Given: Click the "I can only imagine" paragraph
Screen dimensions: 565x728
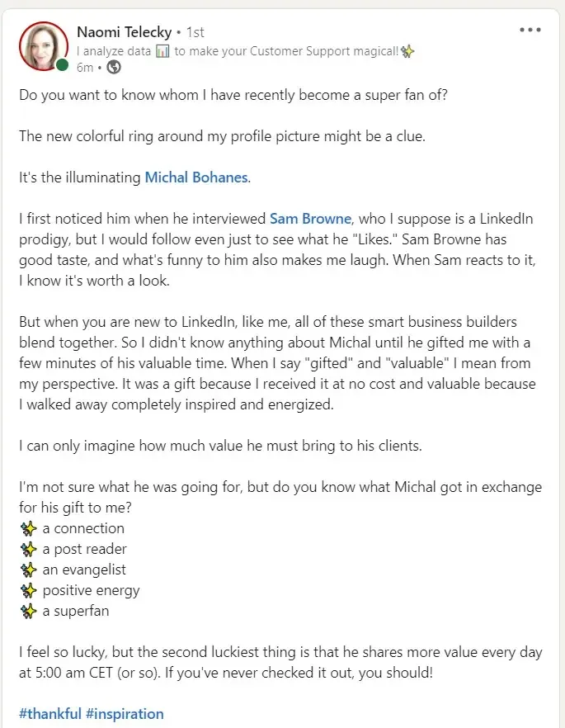Looking at the screenshot, I should coord(220,446).
